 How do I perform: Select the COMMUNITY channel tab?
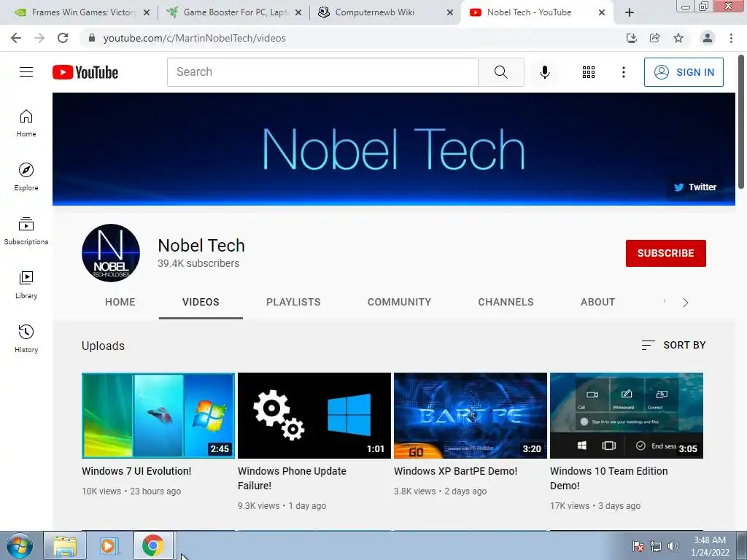[399, 302]
